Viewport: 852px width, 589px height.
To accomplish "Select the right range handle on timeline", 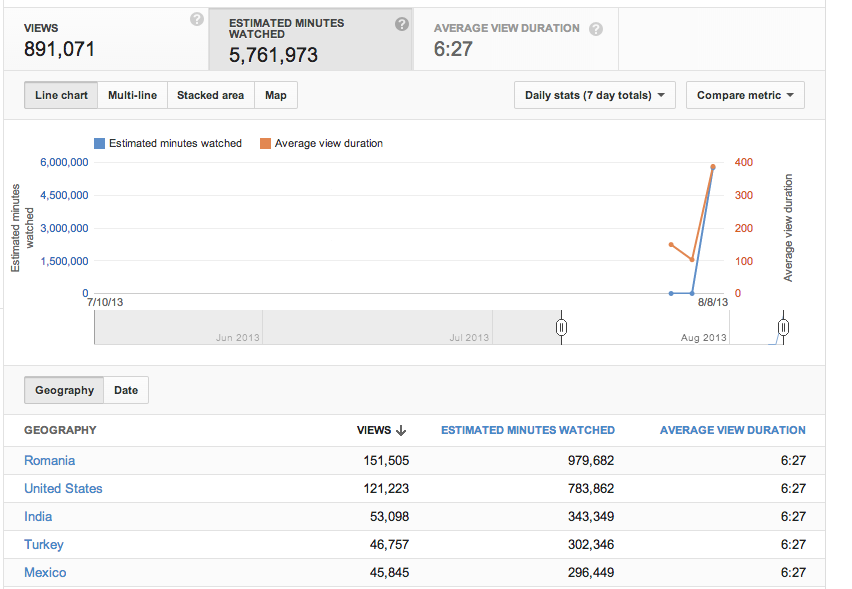I will coord(783,327).
